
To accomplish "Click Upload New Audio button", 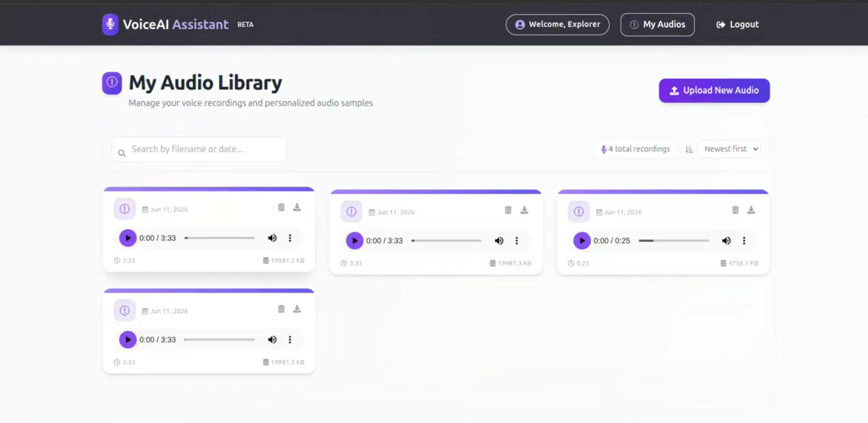I will pyautogui.click(x=714, y=90).
